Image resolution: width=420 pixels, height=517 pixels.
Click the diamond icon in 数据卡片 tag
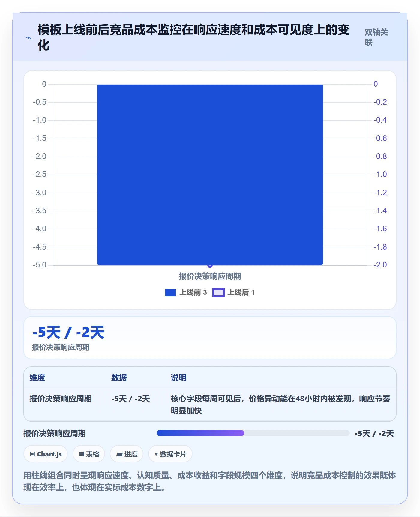[x=156, y=454]
